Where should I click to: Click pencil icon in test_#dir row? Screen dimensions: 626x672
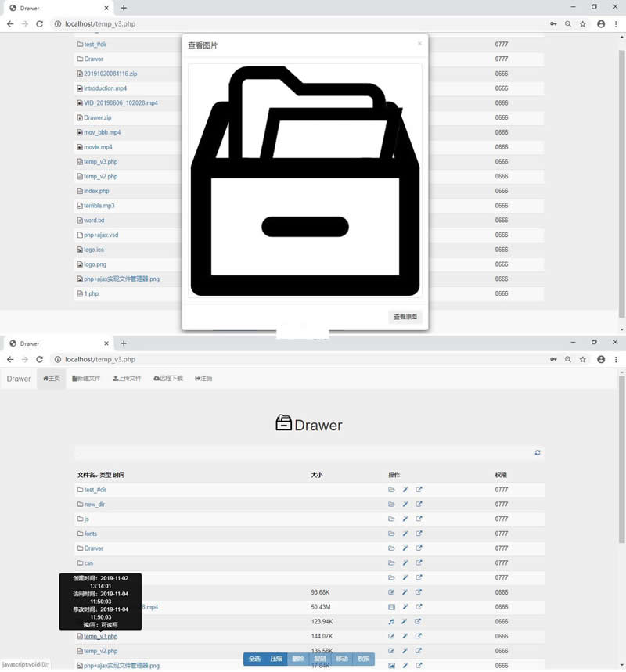tap(405, 490)
